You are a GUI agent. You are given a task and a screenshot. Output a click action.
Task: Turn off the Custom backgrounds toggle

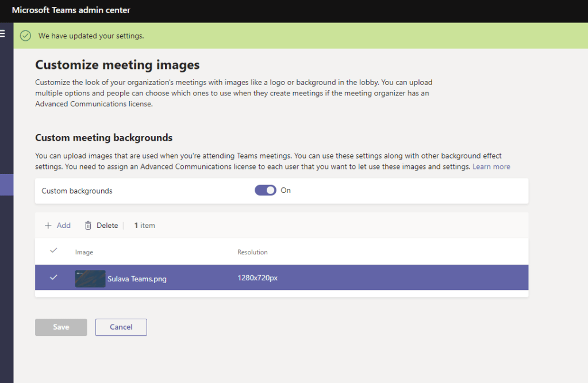coord(266,190)
